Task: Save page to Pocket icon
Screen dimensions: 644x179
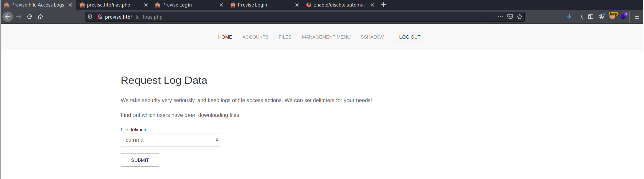Action: 510,17
